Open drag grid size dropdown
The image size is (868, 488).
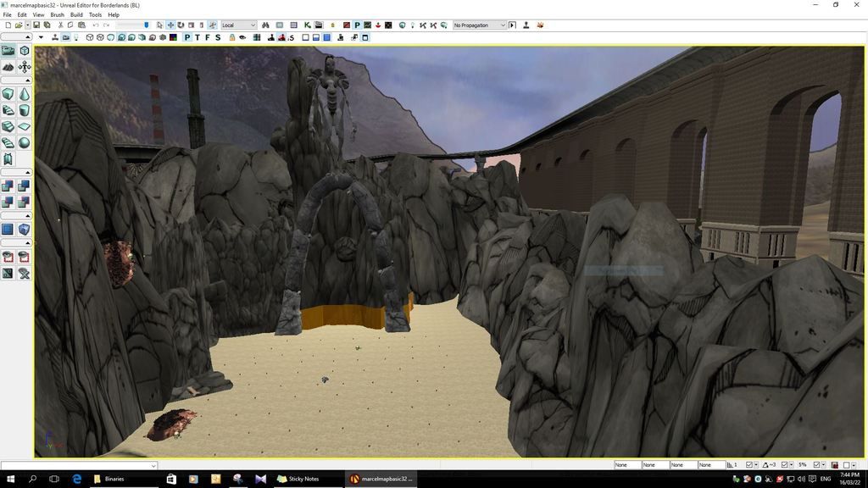pyautogui.click(x=756, y=465)
